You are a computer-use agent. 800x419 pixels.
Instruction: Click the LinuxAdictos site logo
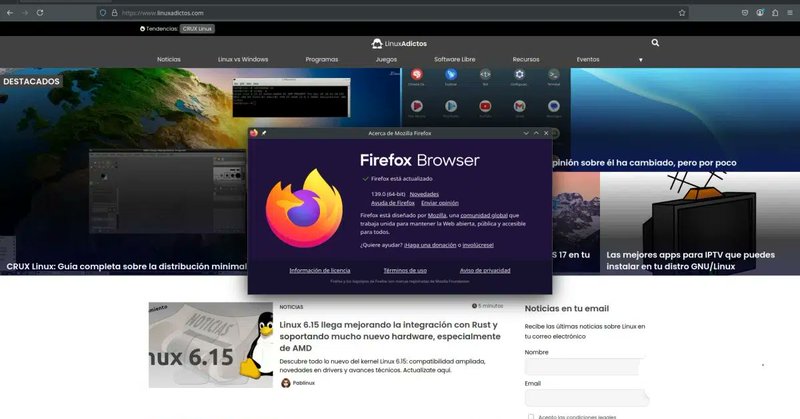pos(399,43)
